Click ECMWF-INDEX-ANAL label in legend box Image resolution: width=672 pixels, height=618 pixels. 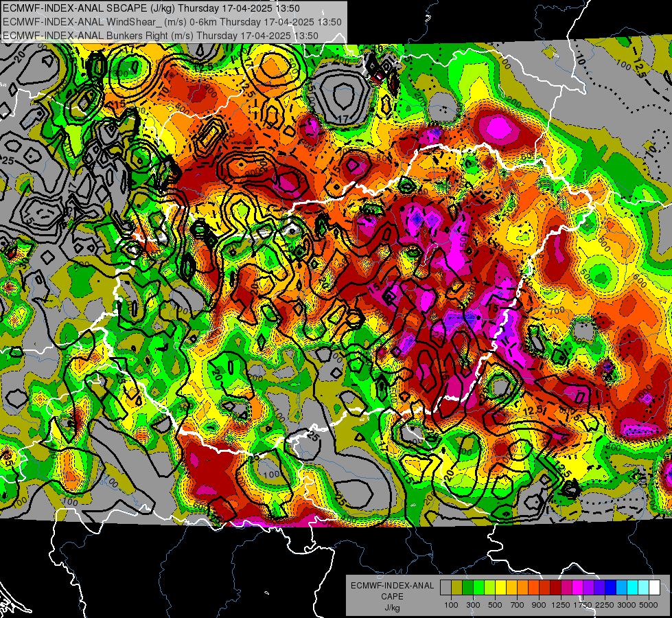pyautogui.click(x=392, y=586)
